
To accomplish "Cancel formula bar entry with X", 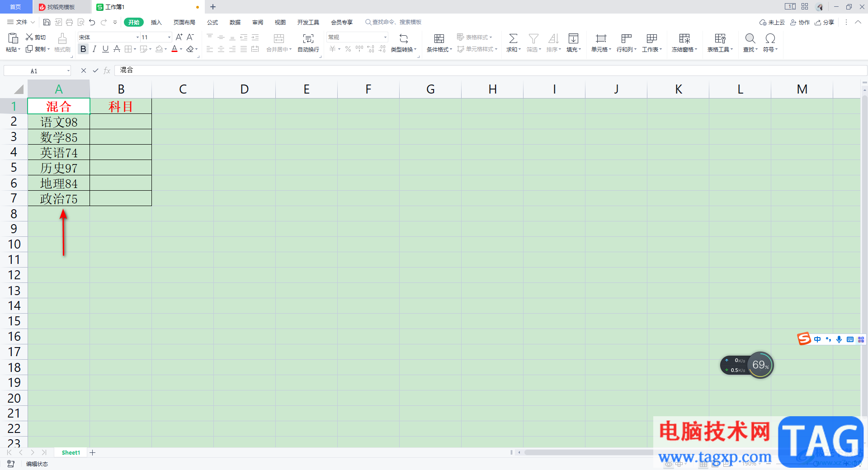I will [x=83, y=70].
